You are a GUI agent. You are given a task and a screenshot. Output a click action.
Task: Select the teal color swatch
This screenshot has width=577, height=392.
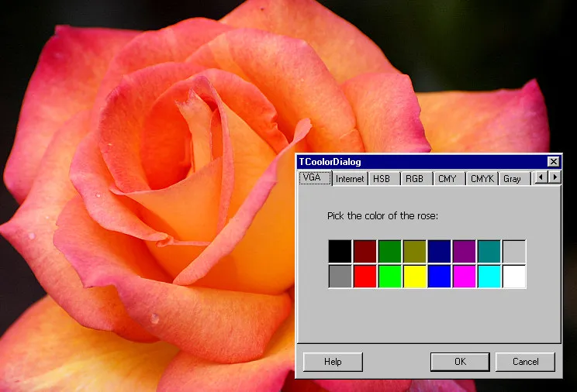[x=489, y=252]
